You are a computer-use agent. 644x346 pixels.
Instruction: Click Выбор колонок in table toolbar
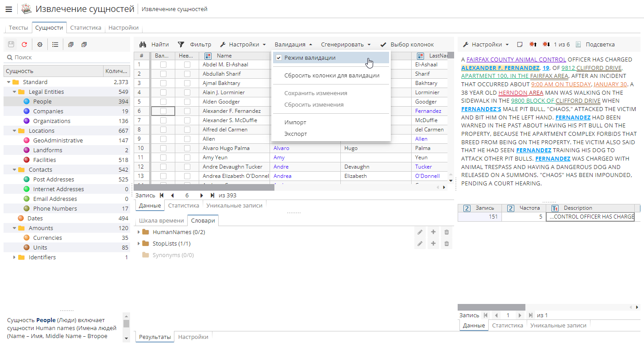point(407,45)
